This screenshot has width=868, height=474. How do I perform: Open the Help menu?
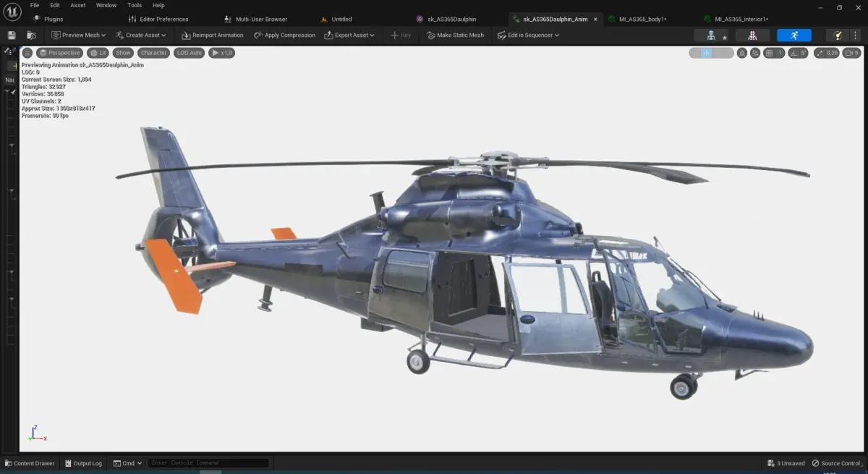(x=158, y=5)
